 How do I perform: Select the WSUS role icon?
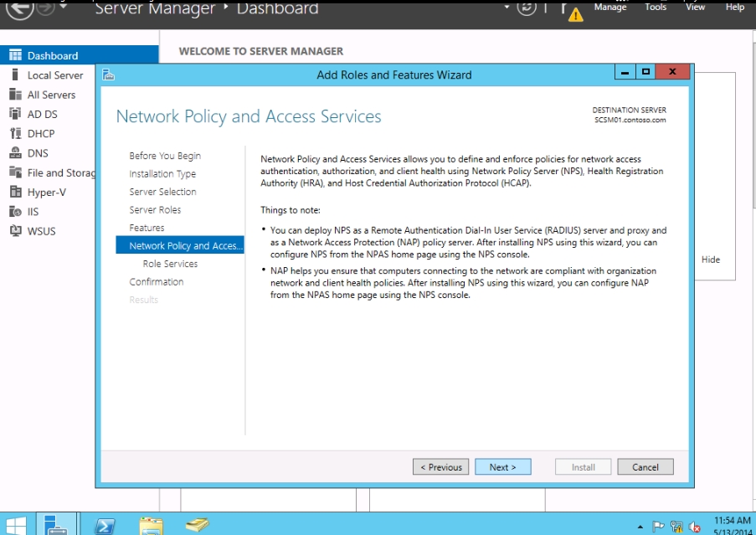point(15,231)
